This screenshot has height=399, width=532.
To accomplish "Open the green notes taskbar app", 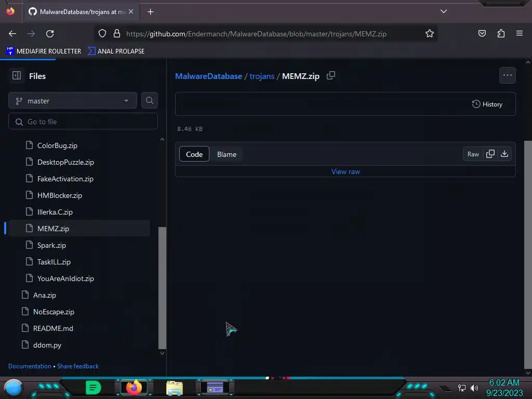I will 94,388.
